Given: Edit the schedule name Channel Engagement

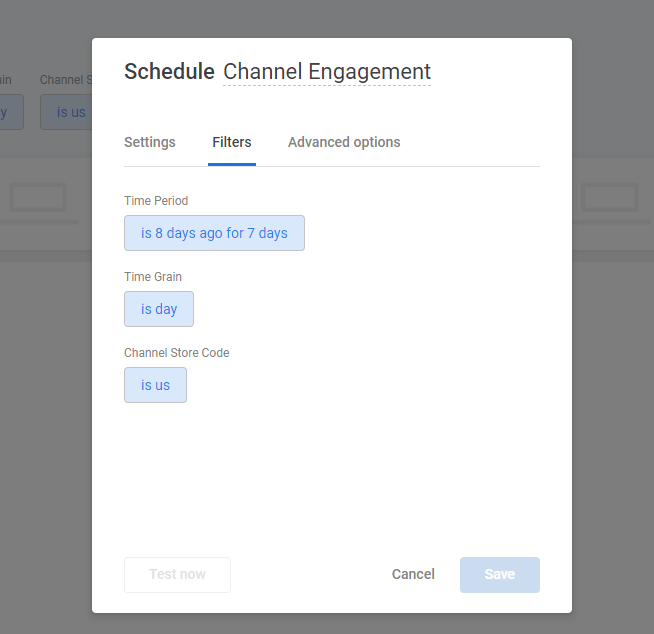Looking at the screenshot, I should click(x=327, y=72).
